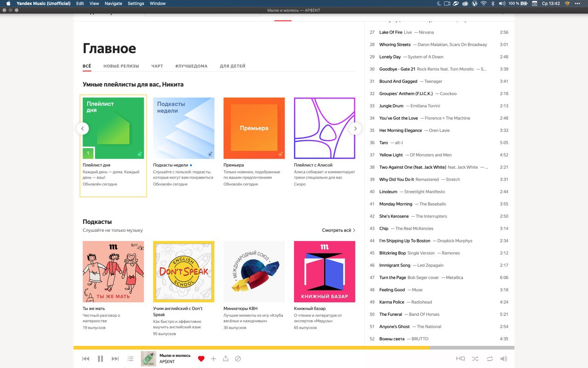Click the uTorrent menu bar icon
The width and height of the screenshot is (588, 368).
click(475, 3)
